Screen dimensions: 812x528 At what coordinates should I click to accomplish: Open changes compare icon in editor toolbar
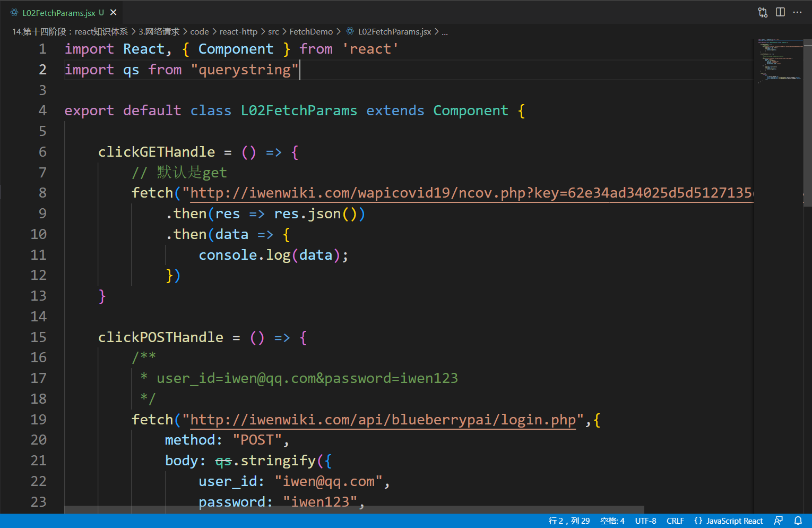[763, 12]
